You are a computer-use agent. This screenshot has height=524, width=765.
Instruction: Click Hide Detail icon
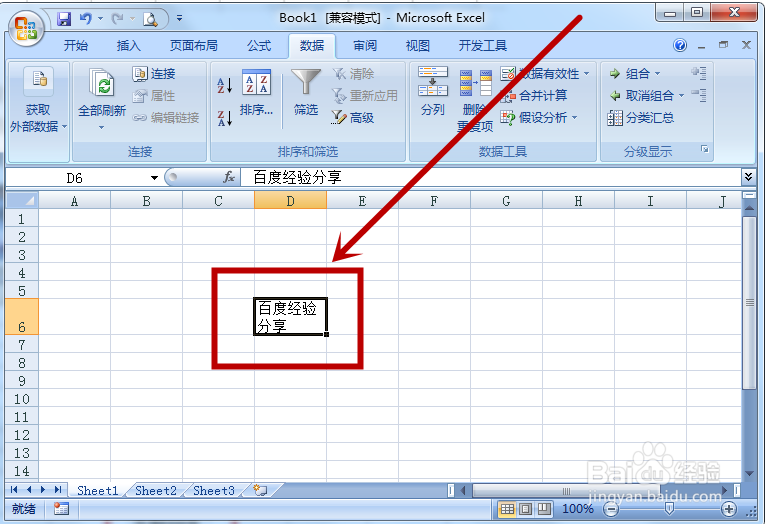point(699,95)
